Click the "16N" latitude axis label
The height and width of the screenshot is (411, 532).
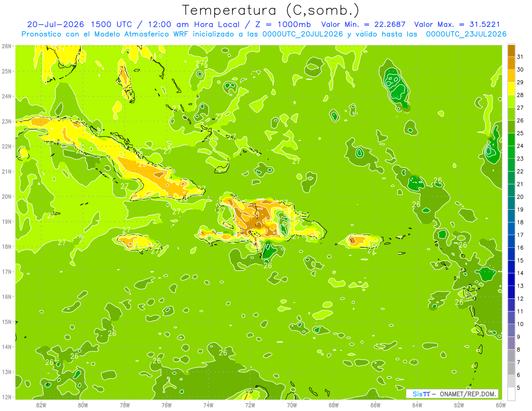click(6, 297)
